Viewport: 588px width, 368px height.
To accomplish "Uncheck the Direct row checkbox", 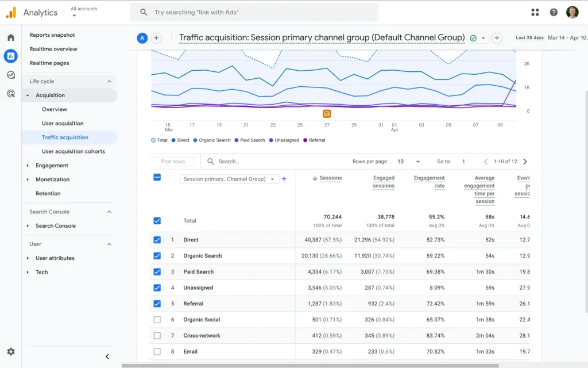I will tap(157, 240).
